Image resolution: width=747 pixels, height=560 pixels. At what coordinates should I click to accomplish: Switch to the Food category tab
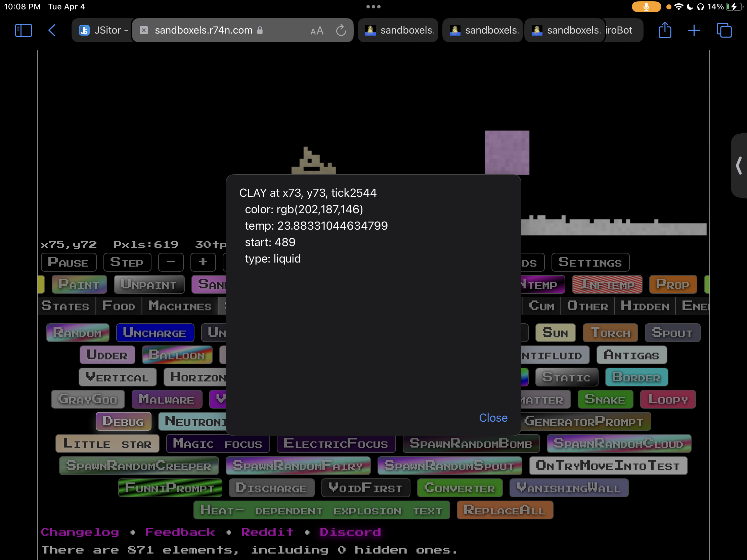tap(119, 306)
